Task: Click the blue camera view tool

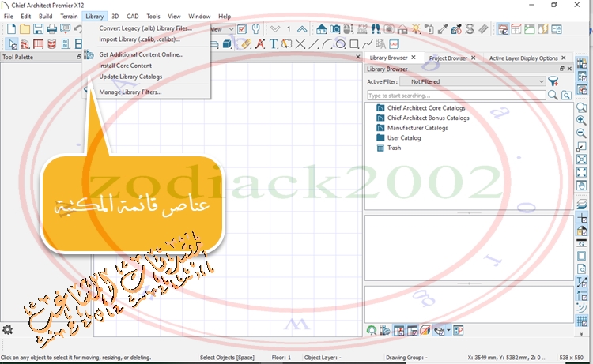Action: (x=334, y=28)
